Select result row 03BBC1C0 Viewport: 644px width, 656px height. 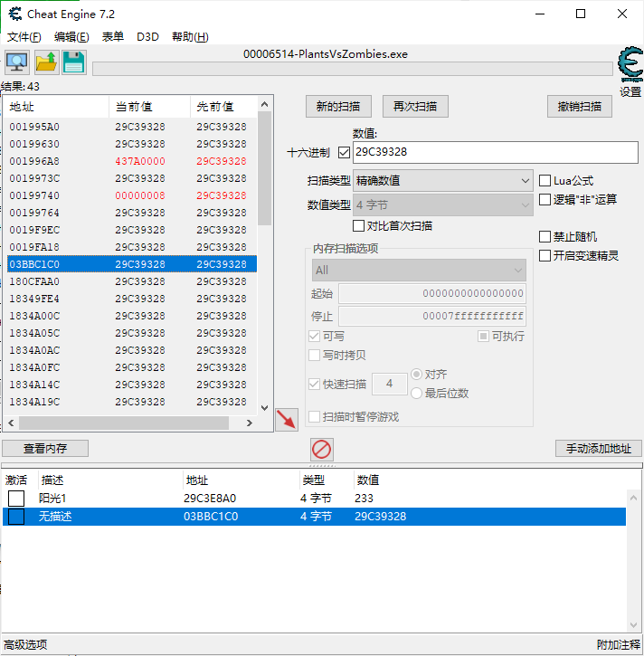(132, 264)
